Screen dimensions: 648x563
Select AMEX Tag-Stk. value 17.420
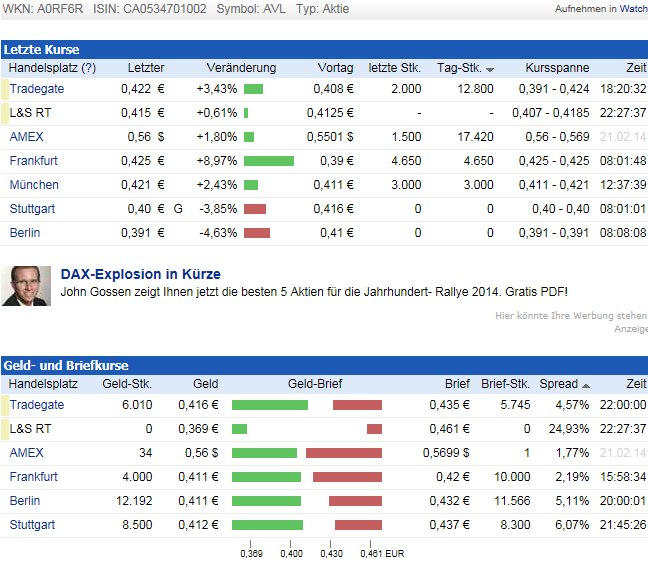[x=475, y=137]
